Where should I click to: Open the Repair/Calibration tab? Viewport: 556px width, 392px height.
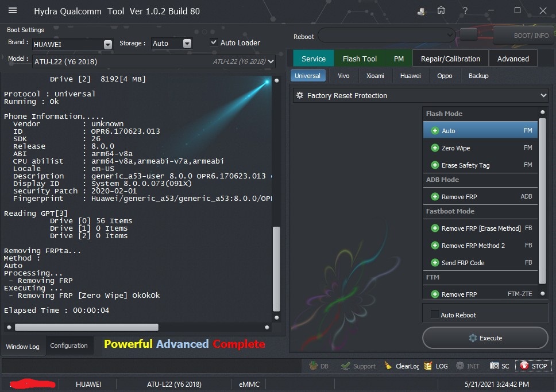(450, 59)
